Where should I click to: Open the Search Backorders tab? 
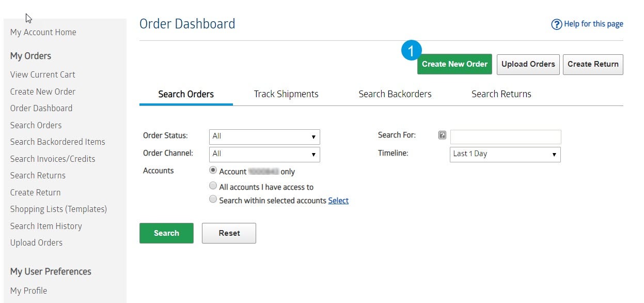[395, 94]
